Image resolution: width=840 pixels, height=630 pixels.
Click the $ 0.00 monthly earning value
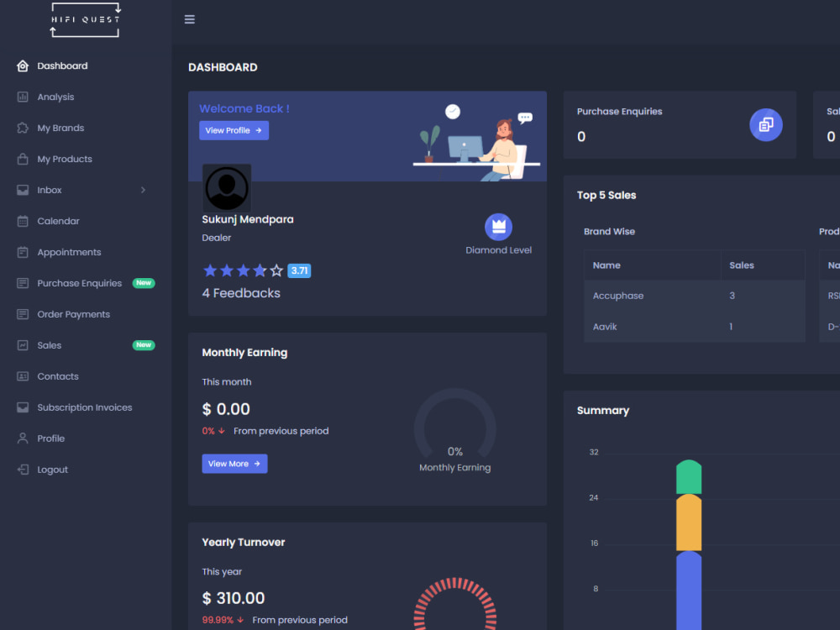(x=225, y=409)
